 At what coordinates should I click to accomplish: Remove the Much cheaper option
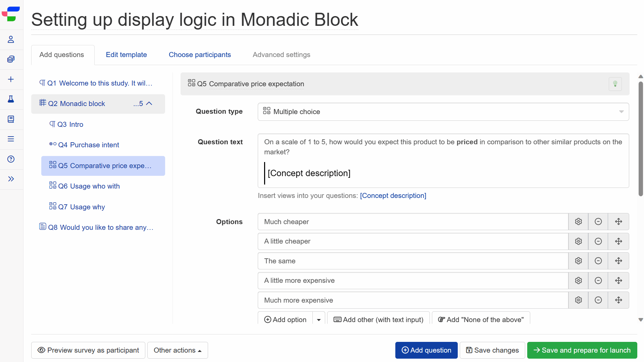click(x=598, y=221)
